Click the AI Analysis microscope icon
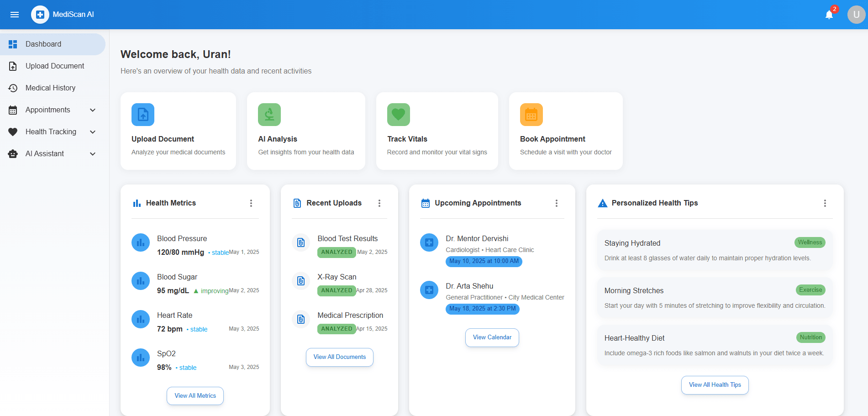This screenshot has width=868, height=416. click(x=269, y=115)
